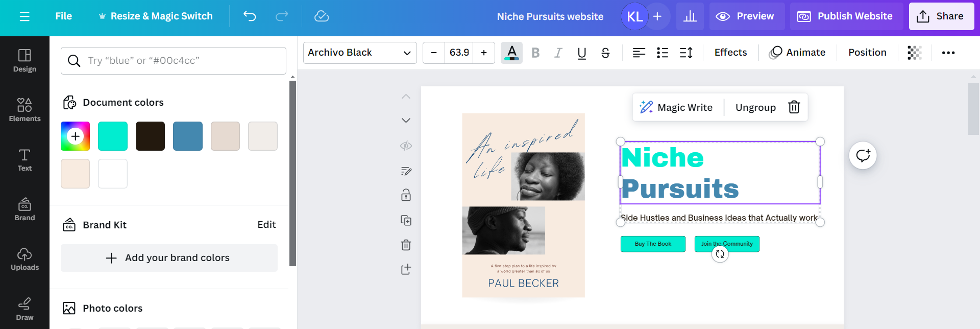Viewport: 980px width, 329px height.
Task: Click Magic Write in floating toolbar
Action: pos(676,107)
